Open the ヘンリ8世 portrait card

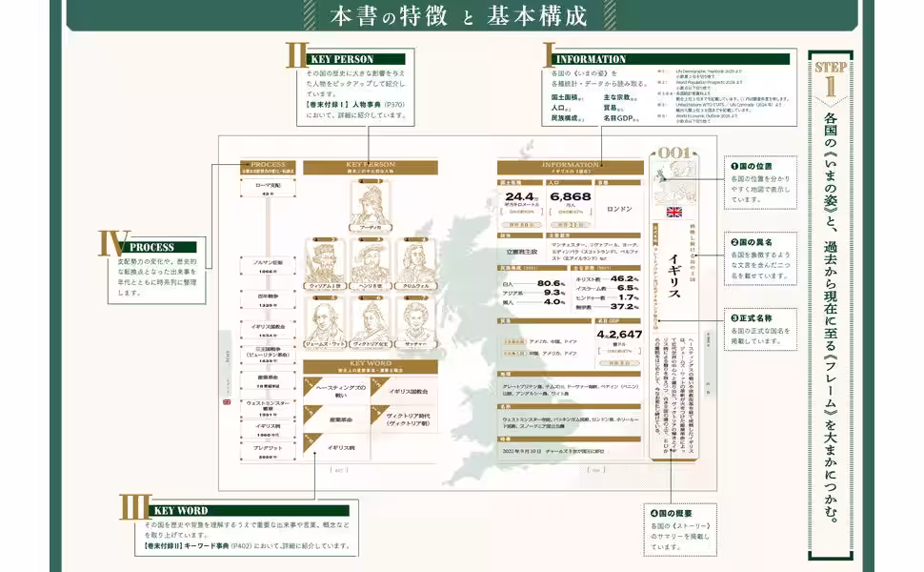tap(371, 264)
